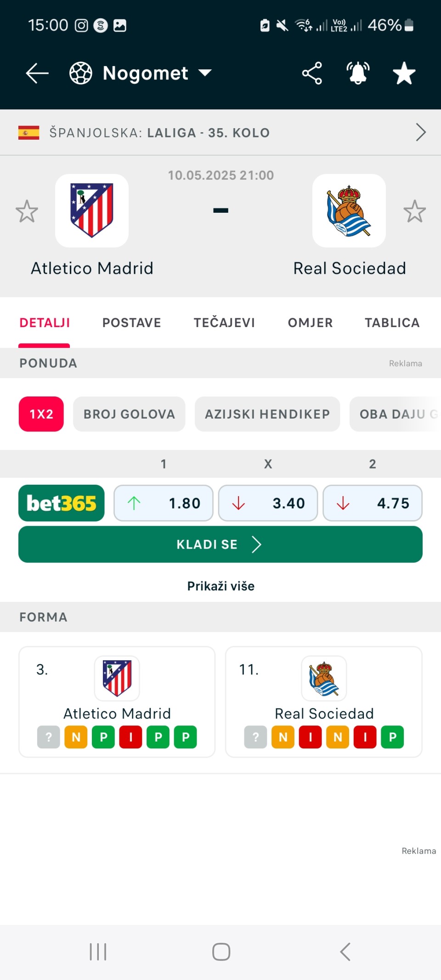Tap the bet365 logo
The height and width of the screenshot is (980, 441).
point(62,503)
